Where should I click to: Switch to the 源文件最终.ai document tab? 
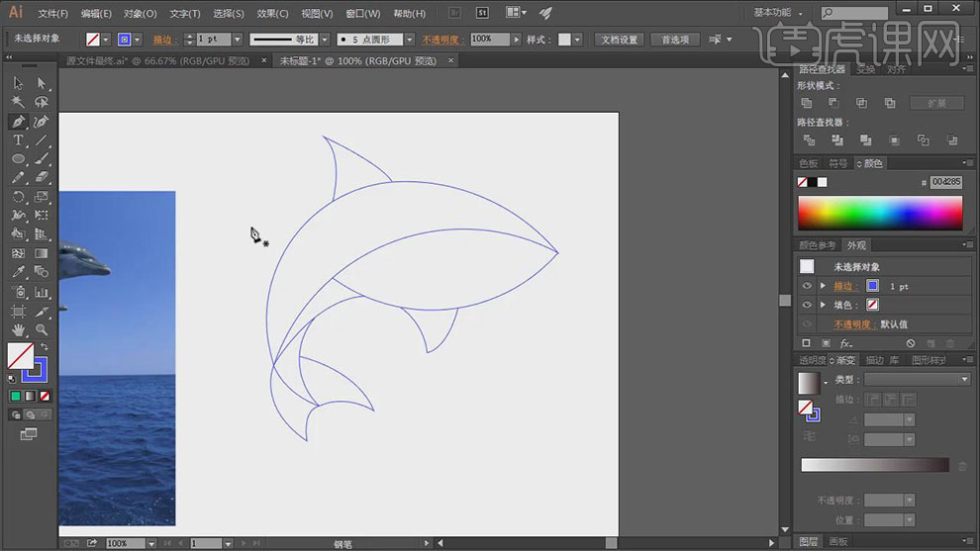point(158,60)
